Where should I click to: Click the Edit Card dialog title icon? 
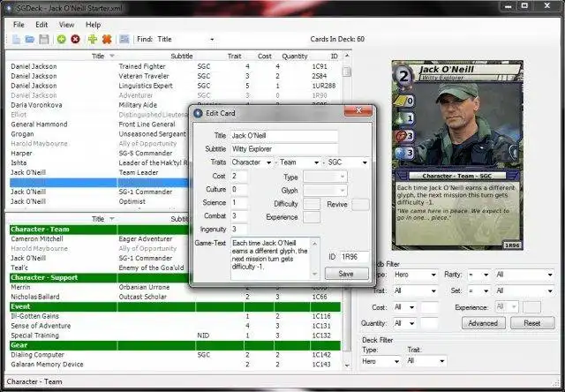[198, 113]
